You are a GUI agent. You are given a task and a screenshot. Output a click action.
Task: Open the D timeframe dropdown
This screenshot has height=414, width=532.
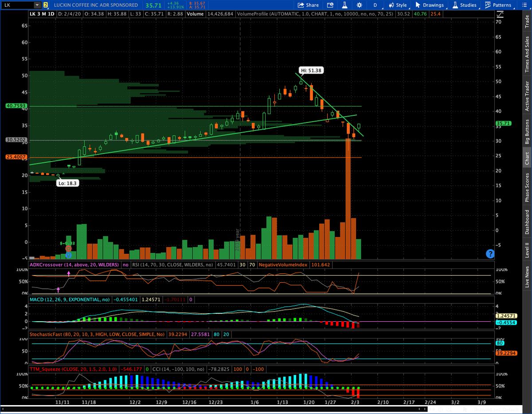click(375, 5)
